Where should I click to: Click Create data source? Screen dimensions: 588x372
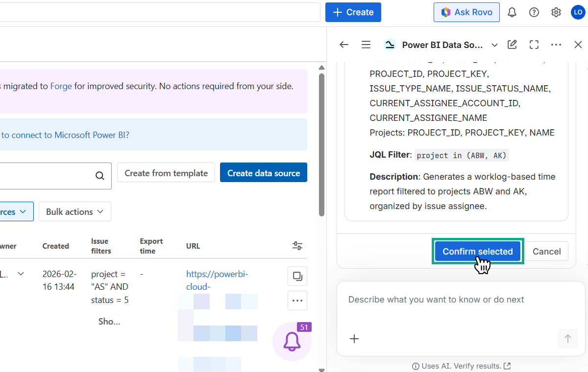pos(264,172)
